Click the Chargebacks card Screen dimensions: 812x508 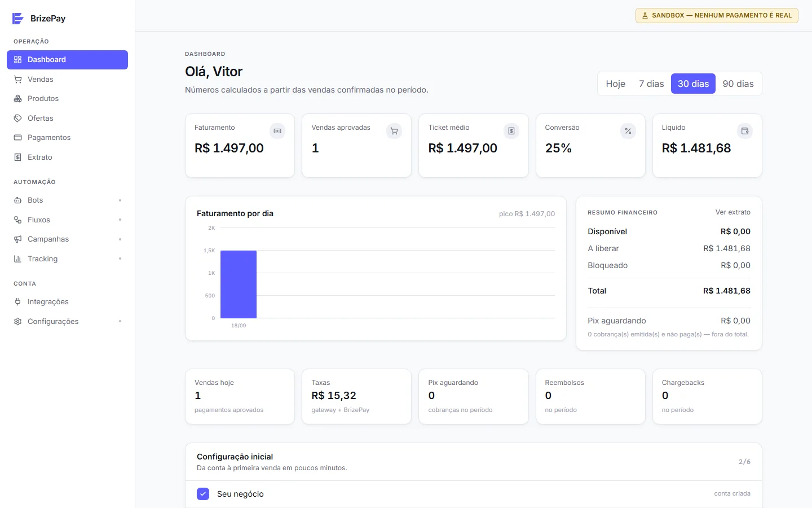coord(707,396)
